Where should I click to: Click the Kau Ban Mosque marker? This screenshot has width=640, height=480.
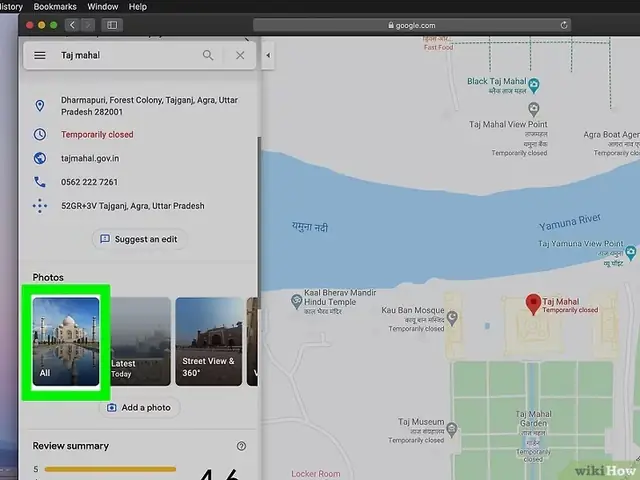(x=452, y=318)
